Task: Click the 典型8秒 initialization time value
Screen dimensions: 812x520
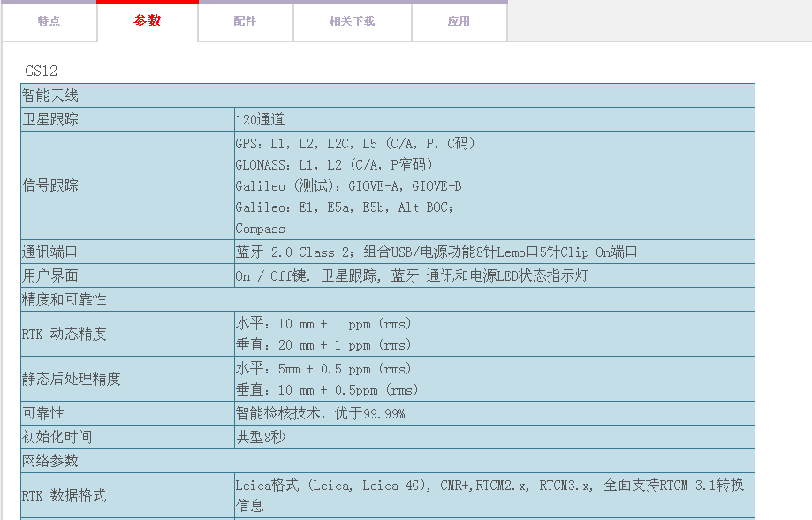Action: coord(260,437)
